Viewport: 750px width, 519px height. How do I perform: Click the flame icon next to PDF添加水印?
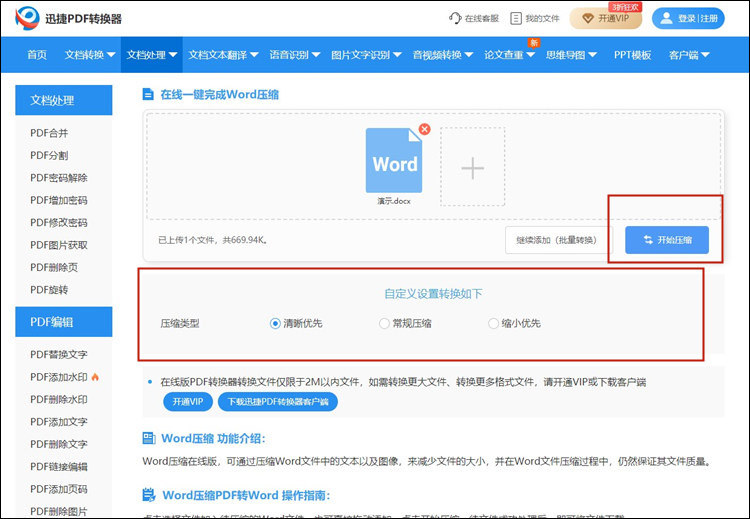(95, 377)
